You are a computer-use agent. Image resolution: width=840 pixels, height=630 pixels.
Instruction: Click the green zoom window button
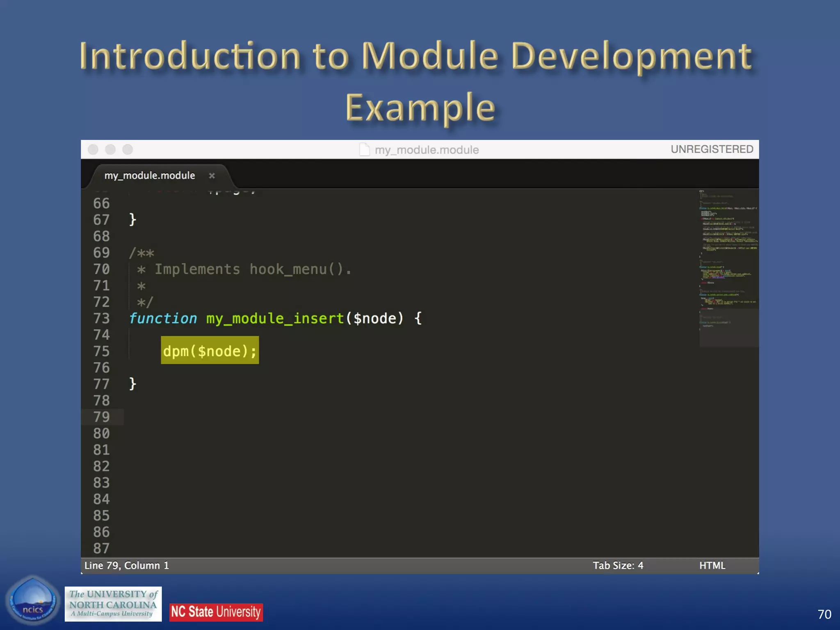click(128, 149)
